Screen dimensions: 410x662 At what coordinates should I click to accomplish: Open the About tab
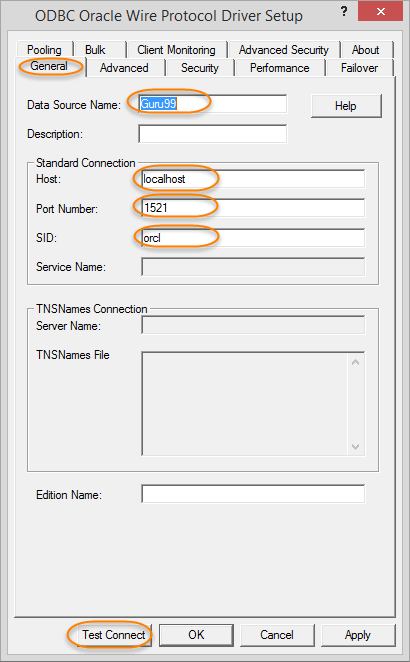366,50
